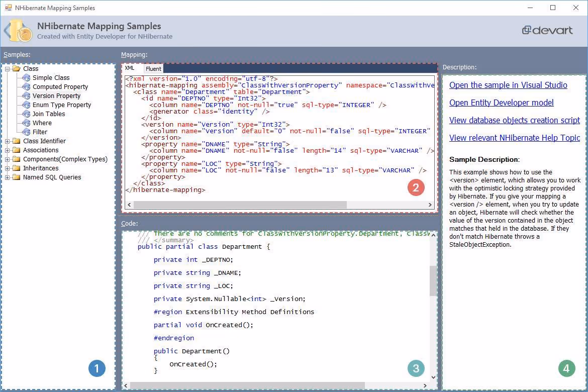Click the NHibernate Mapping Samples header logo
This screenshot has width=588, height=392.
(x=18, y=31)
